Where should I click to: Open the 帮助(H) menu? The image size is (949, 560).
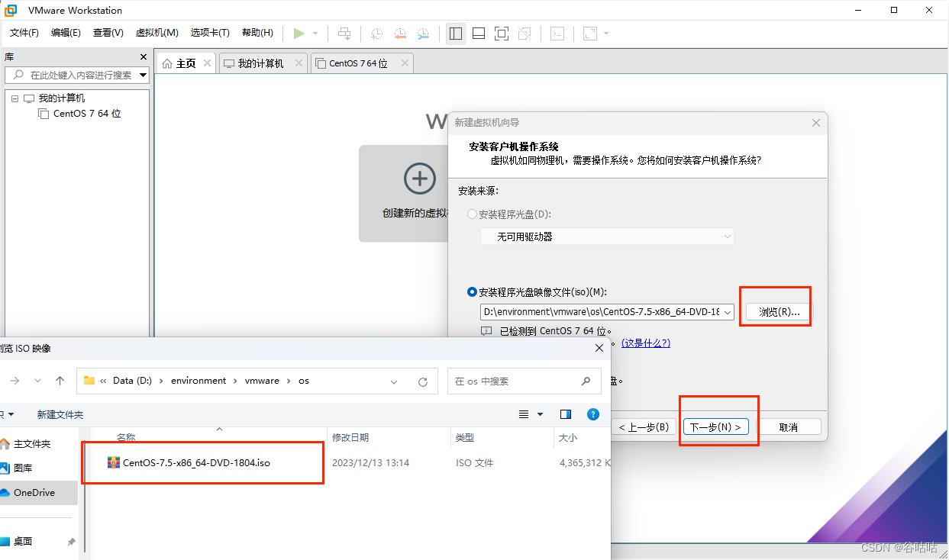(x=257, y=33)
